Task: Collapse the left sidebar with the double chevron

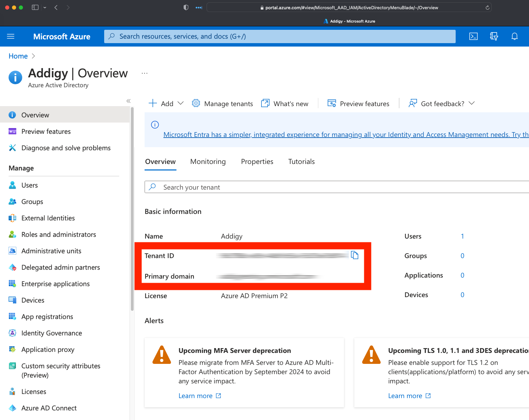Action: click(x=128, y=101)
